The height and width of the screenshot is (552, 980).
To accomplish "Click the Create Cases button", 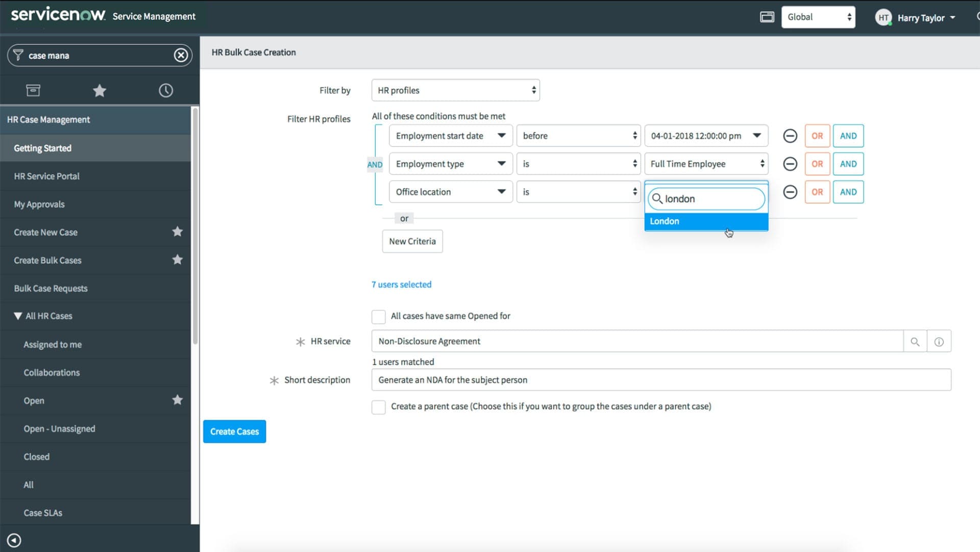I will 234,431.
